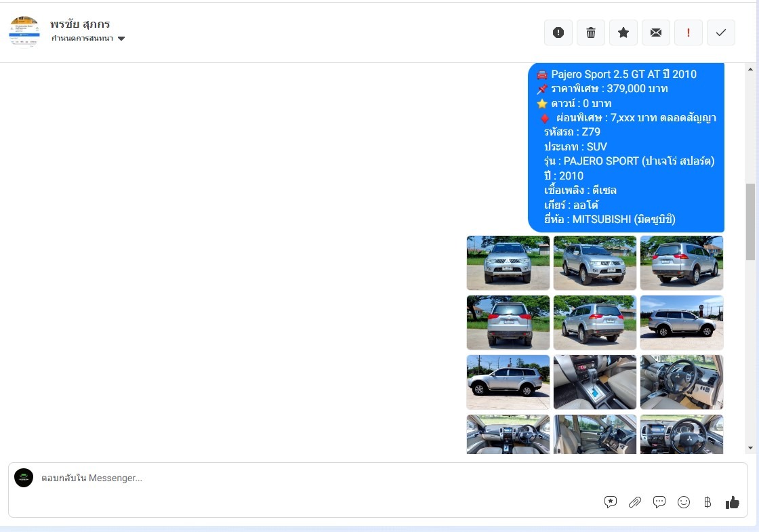Open the emoji picker smiley
Viewport: 759px width, 532px height.
[684, 502]
